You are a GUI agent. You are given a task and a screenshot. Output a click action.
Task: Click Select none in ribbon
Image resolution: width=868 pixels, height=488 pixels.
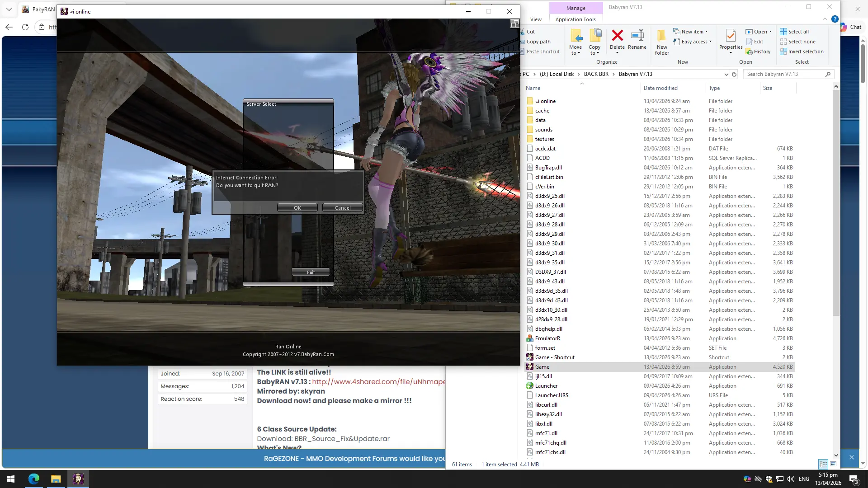tap(797, 42)
